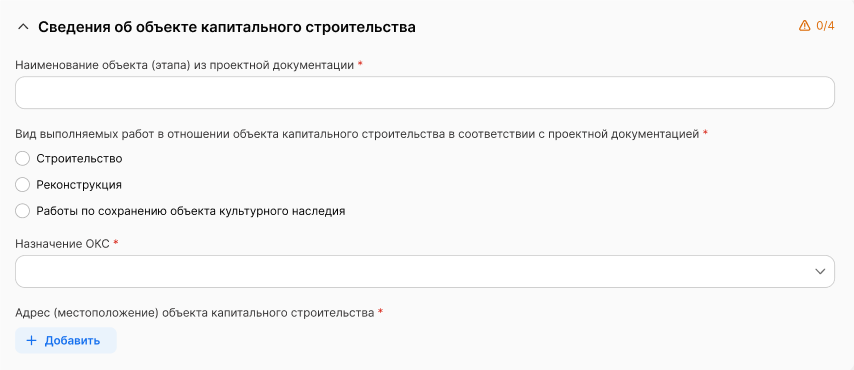The width and height of the screenshot is (854, 370).
Task: Choose Работы по сохранению объекта культурного наследия
Action: [x=22, y=211]
